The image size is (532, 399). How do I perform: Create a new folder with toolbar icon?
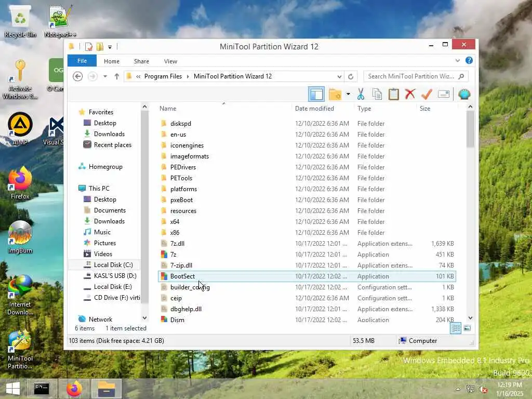335,95
